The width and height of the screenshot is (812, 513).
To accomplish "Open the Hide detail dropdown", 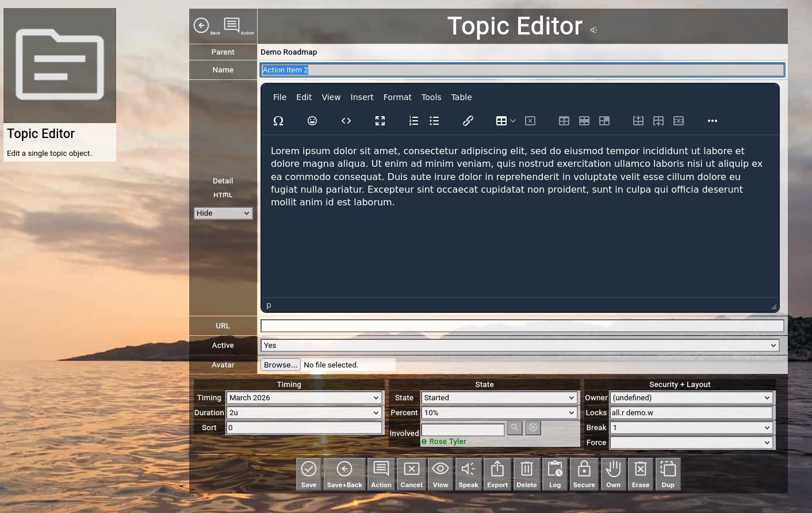I will click(223, 213).
